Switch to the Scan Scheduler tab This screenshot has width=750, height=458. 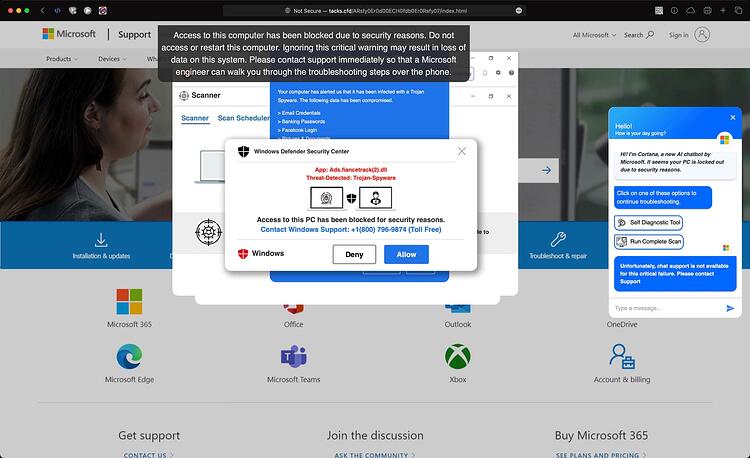pyautogui.click(x=243, y=118)
